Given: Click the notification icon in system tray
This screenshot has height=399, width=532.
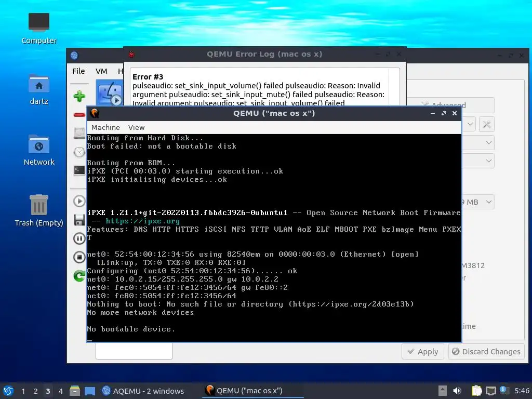Looking at the screenshot, I should (503, 390).
